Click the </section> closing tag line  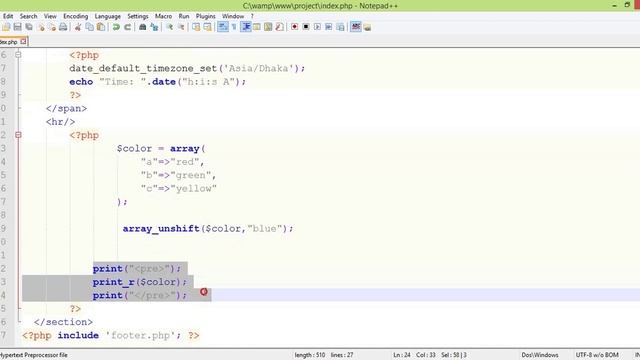(x=63, y=322)
